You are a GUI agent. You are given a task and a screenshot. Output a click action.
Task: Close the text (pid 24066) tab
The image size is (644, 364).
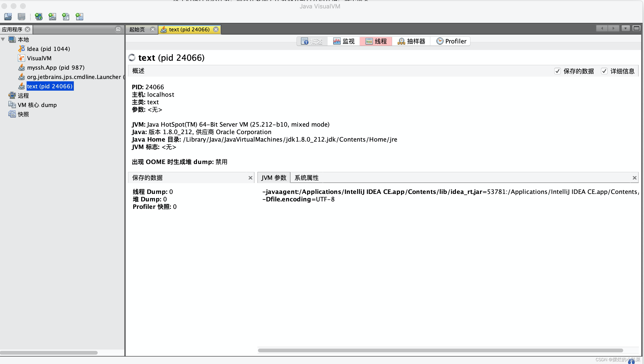(216, 29)
